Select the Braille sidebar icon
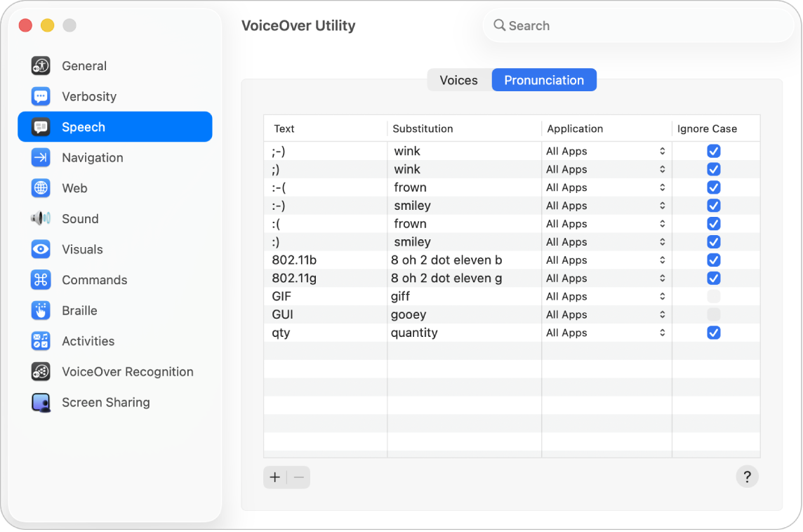Screen dimensions: 803x532 (40, 310)
